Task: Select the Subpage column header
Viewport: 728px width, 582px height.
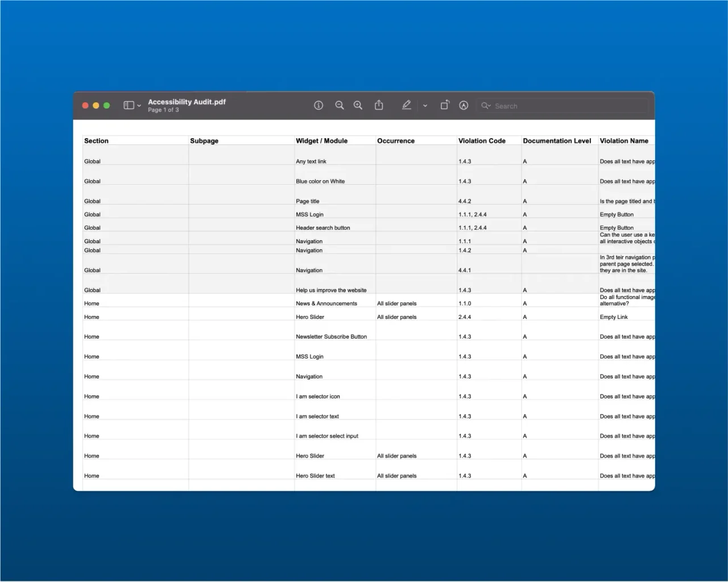Action: pos(204,141)
